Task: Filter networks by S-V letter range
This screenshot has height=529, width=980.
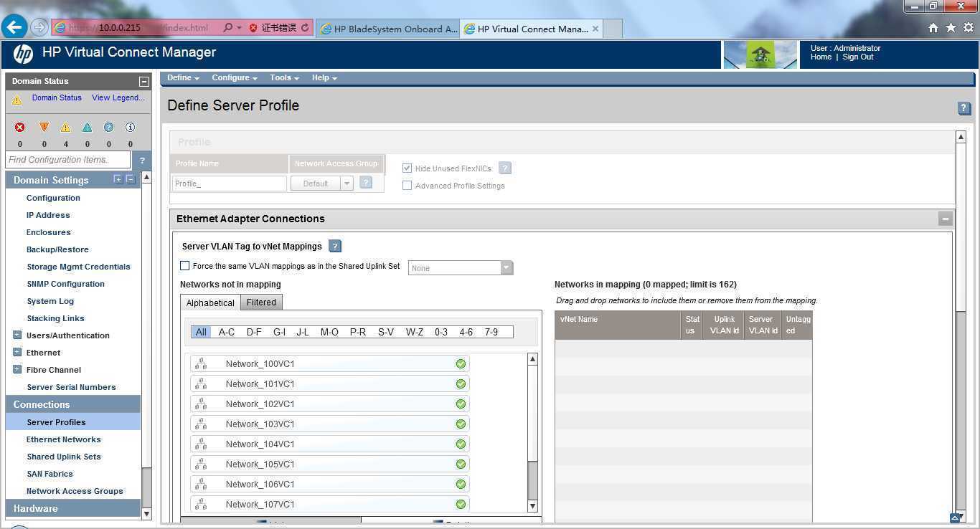Action: coord(386,332)
